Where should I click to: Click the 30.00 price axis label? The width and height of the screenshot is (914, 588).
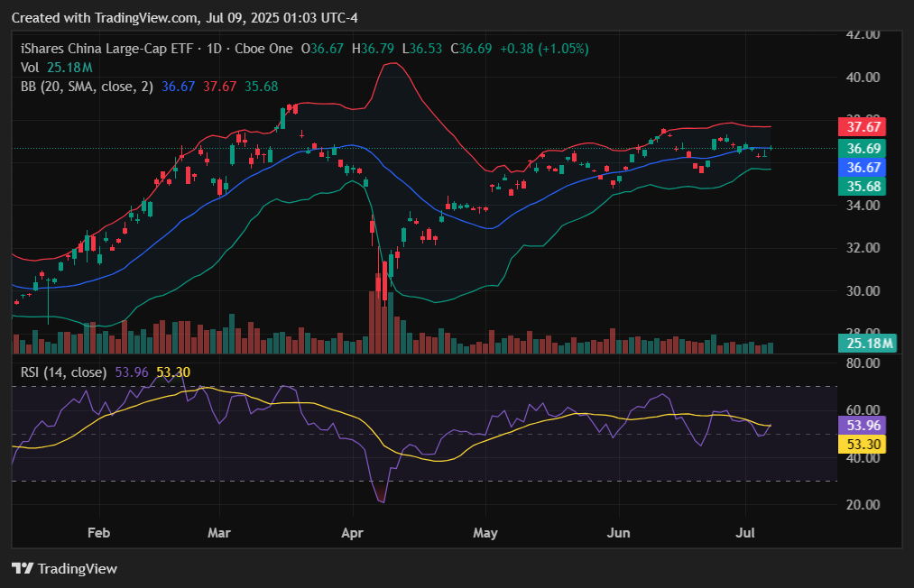(863, 290)
